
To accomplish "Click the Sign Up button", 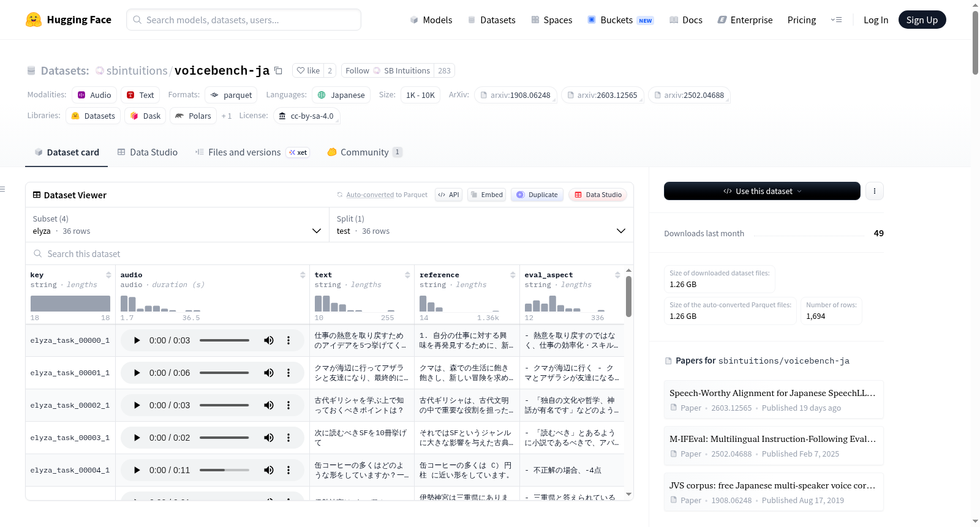I will coord(922,20).
